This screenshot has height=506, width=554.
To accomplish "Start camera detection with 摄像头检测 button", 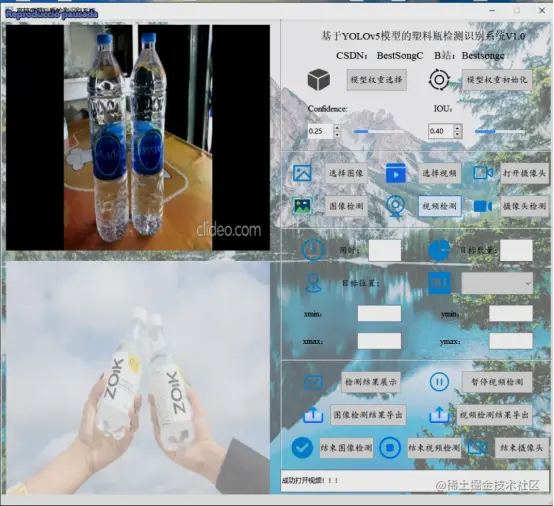I will coord(524,206).
